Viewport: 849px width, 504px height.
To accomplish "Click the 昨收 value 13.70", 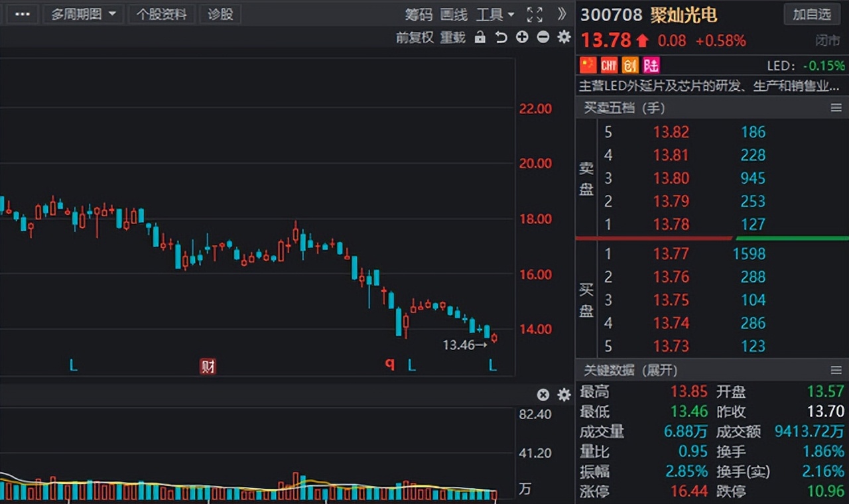I will (826, 411).
